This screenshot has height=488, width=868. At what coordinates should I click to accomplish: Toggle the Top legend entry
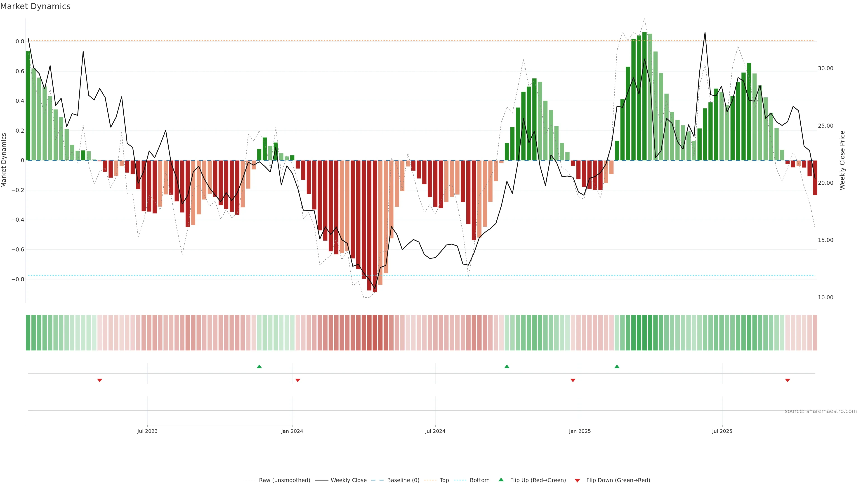pos(444,480)
